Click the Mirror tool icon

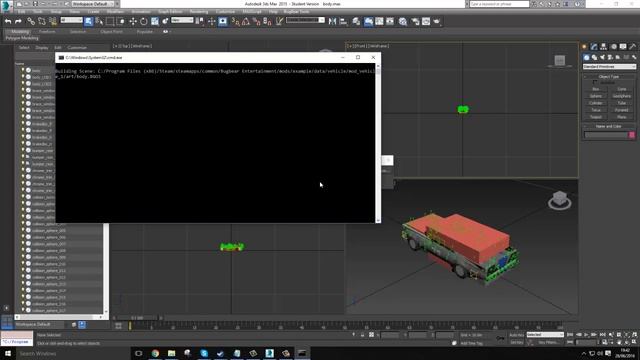(332, 21)
